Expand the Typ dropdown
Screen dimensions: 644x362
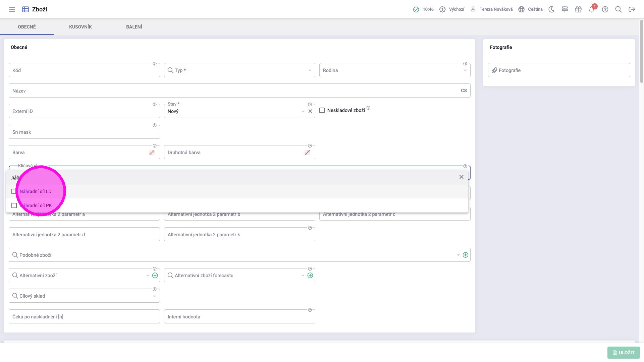tap(310, 70)
